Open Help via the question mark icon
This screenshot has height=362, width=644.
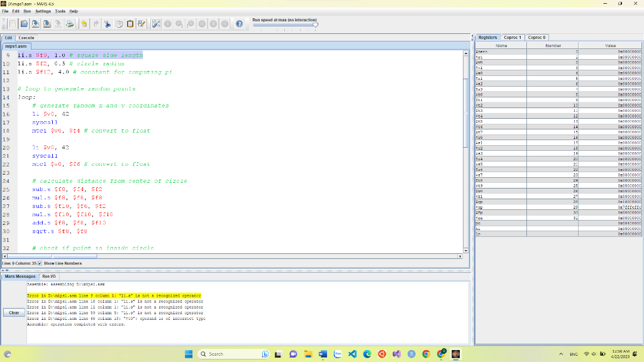(x=239, y=24)
